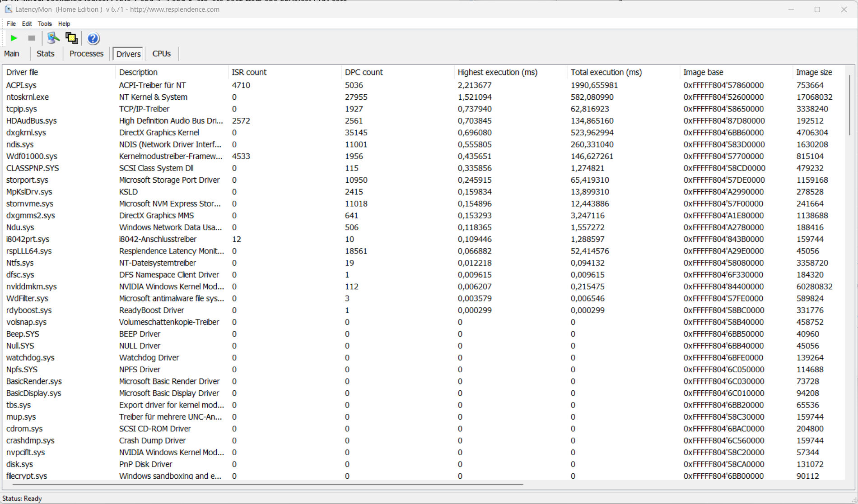Switch to the Main tab

click(12, 54)
